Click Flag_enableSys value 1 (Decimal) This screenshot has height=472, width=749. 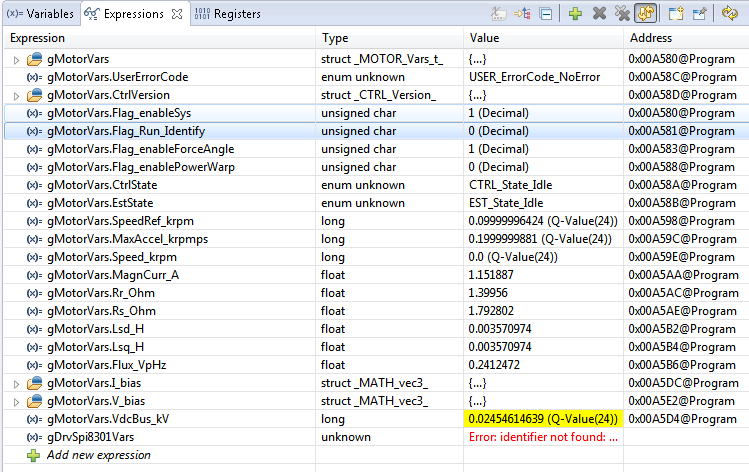click(498, 113)
